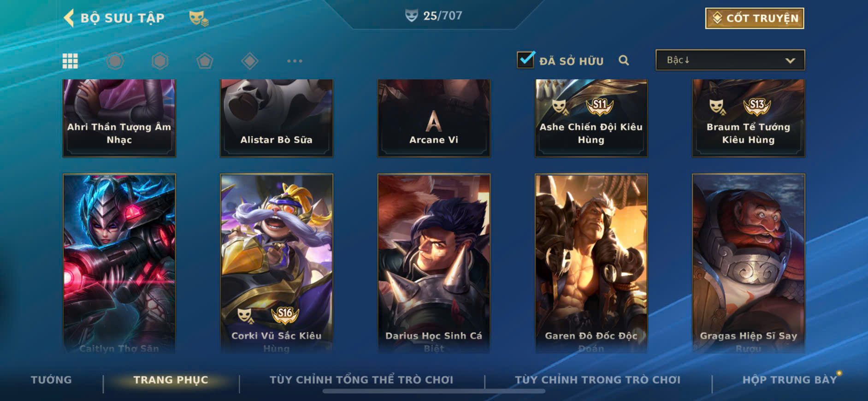The image size is (868, 401).
Task: Switch to the Tướng tab
Action: coord(51,380)
